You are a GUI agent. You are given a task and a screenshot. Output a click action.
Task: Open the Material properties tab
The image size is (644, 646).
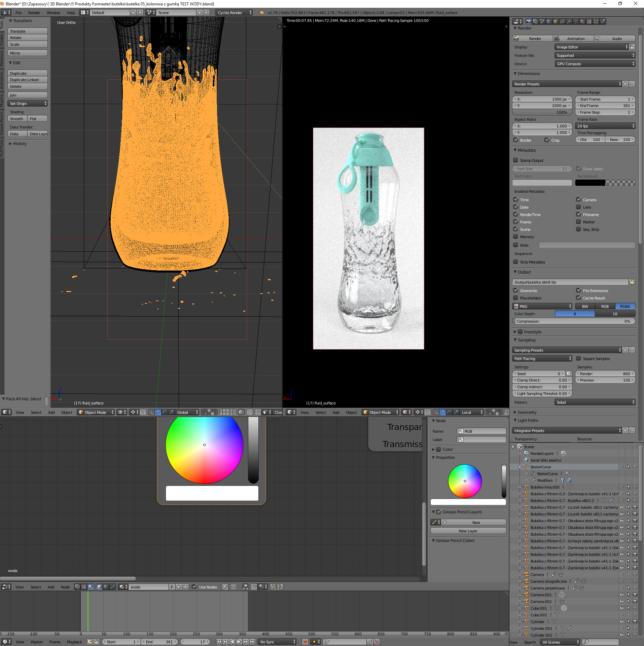582,21
